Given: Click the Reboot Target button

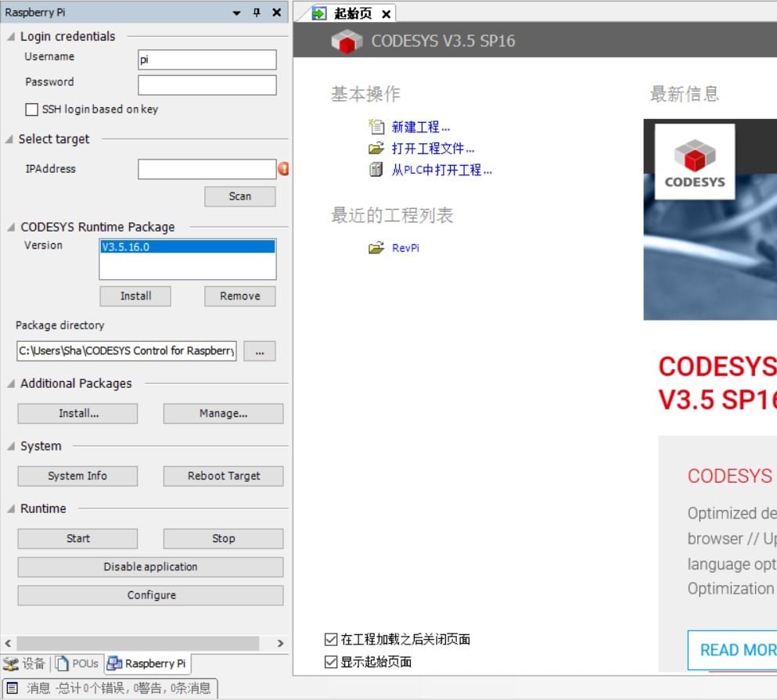Looking at the screenshot, I should point(223,476).
